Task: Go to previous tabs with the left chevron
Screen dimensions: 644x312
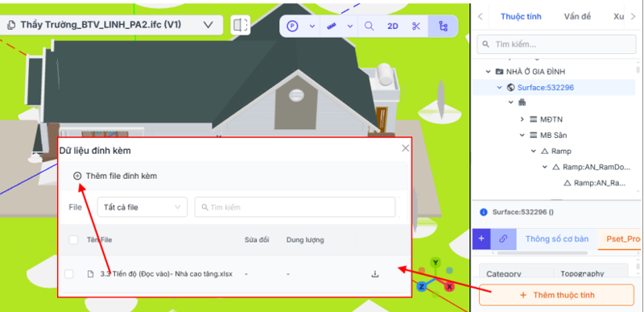Action: click(x=481, y=16)
